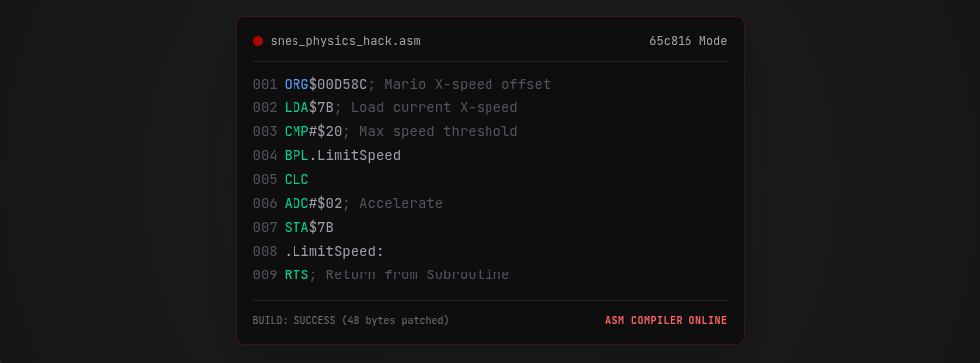Click the .LimitSpeed operand on line 004
This screenshot has height=363, width=980.
(355, 155)
